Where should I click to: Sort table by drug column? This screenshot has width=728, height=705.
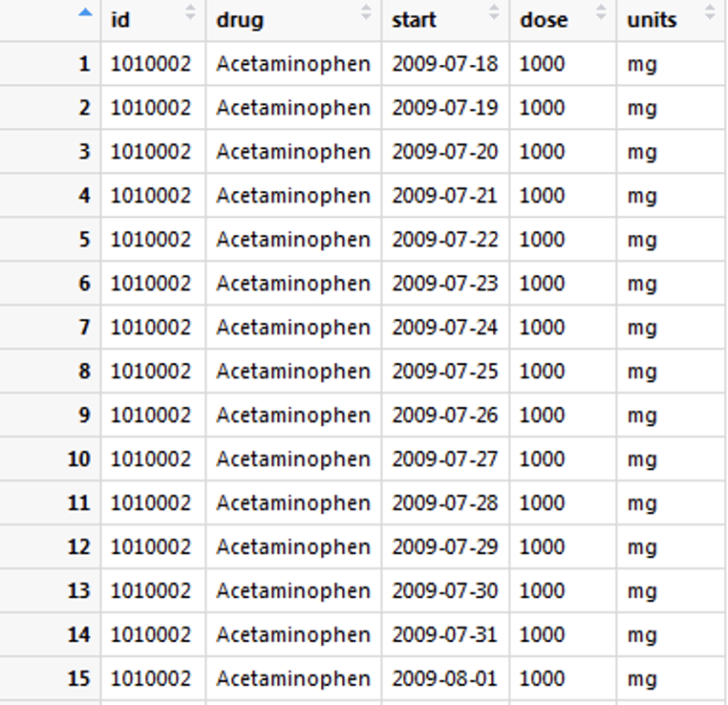pos(366,12)
